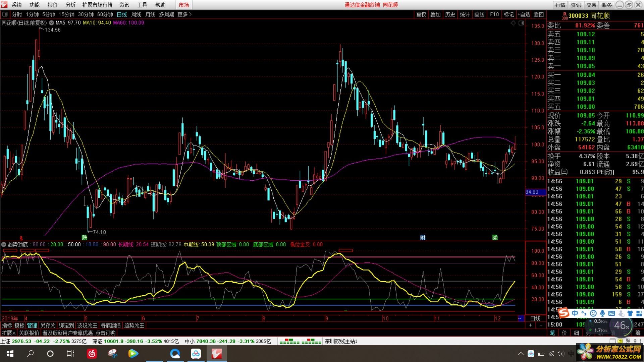Click the 复权 button
Viewport: 644px width, 362px height.
tap(421, 14)
